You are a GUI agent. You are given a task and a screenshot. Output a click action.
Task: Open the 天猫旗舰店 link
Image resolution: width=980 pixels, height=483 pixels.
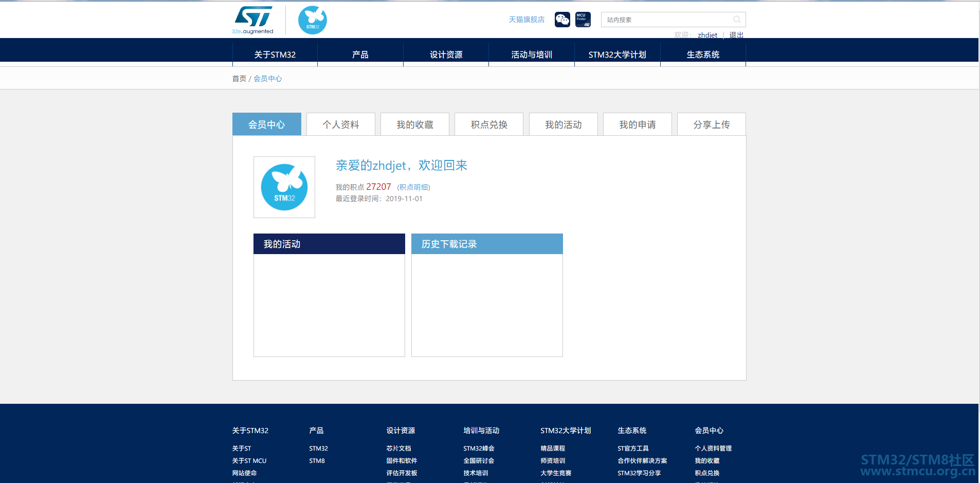pos(527,20)
